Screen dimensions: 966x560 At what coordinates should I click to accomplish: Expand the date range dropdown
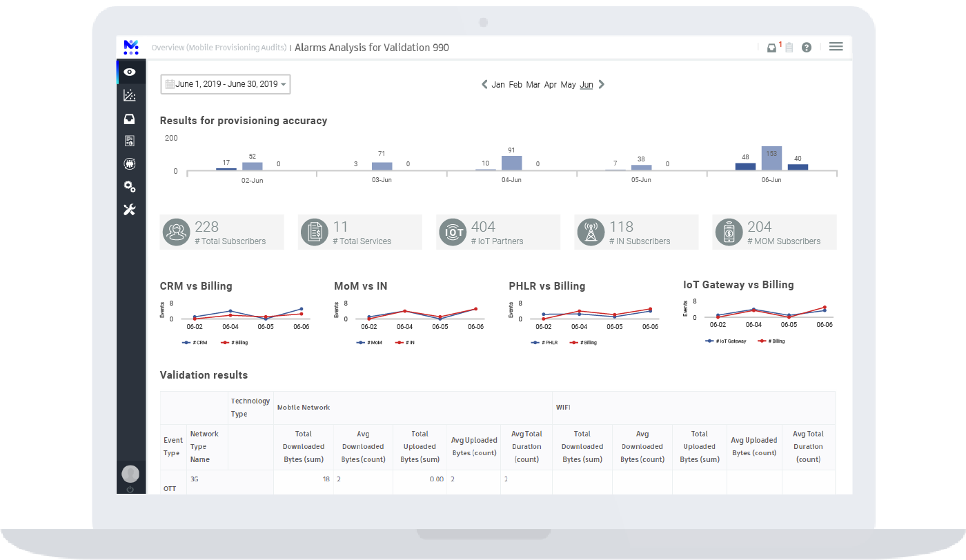click(226, 84)
